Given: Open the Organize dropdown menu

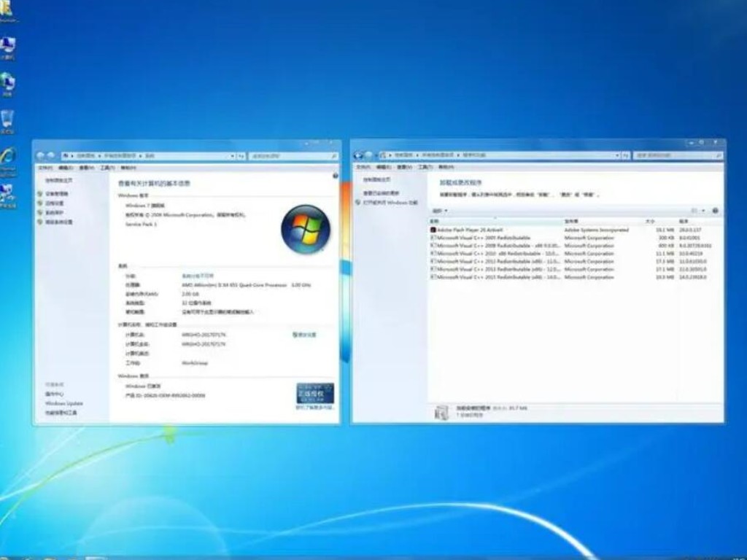Looking at the screenshot, I should tap(438, 211).
